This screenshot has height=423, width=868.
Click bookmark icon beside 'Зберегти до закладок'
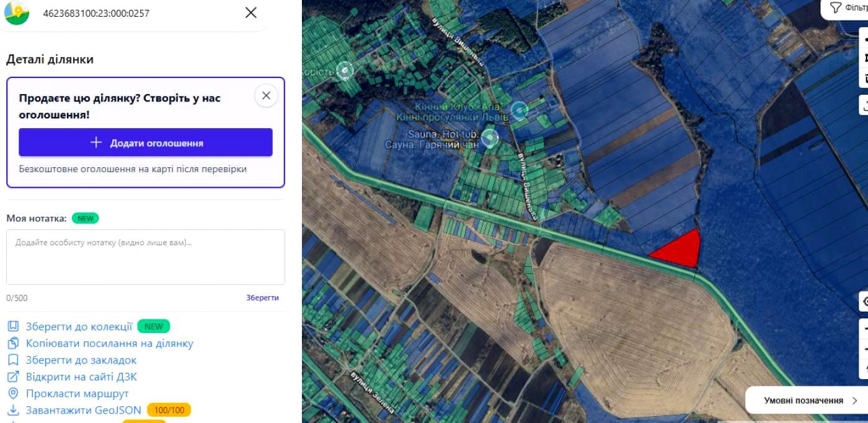click(14, 360)
